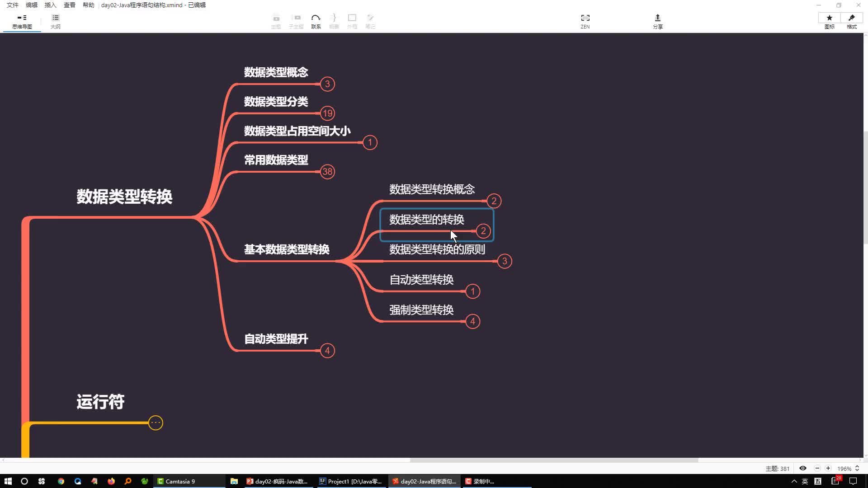Select the 自动类型转换 subtopic
Image resolution: width=868 pixels, height=488 pixels.
pos(421,280)
